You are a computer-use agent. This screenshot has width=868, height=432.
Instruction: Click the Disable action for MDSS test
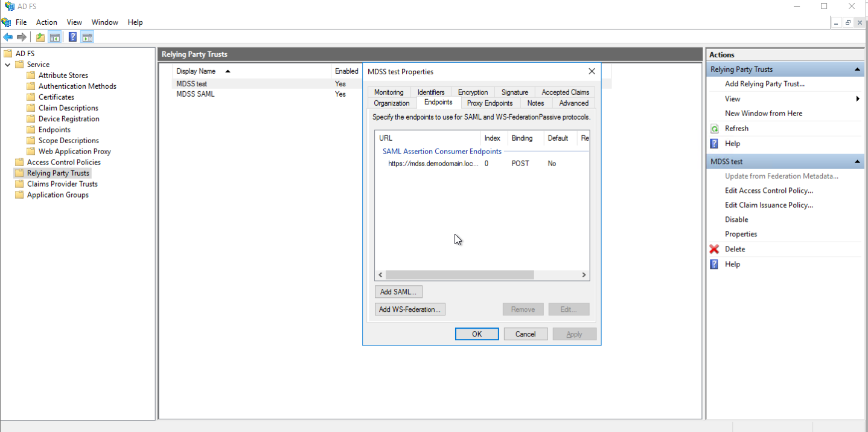736,219
